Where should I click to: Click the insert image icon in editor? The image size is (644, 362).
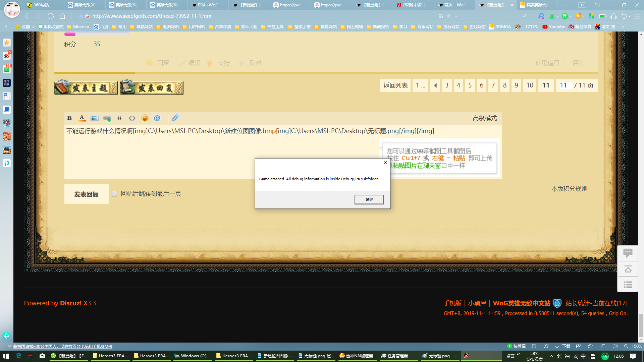click(x=95, y=118)
